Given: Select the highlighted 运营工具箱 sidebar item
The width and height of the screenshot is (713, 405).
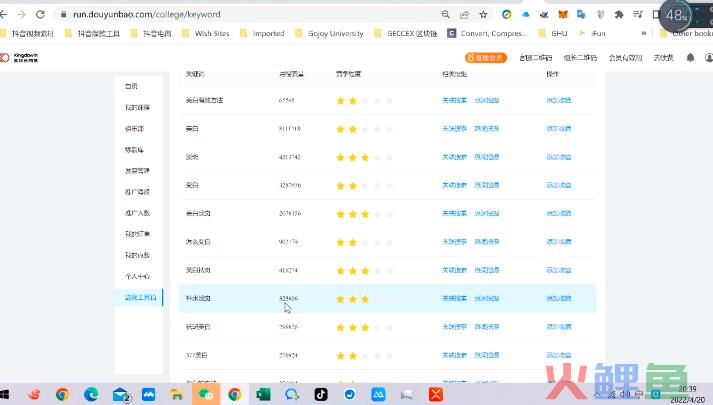Looking at the screenshot, I should coord(140,298).
